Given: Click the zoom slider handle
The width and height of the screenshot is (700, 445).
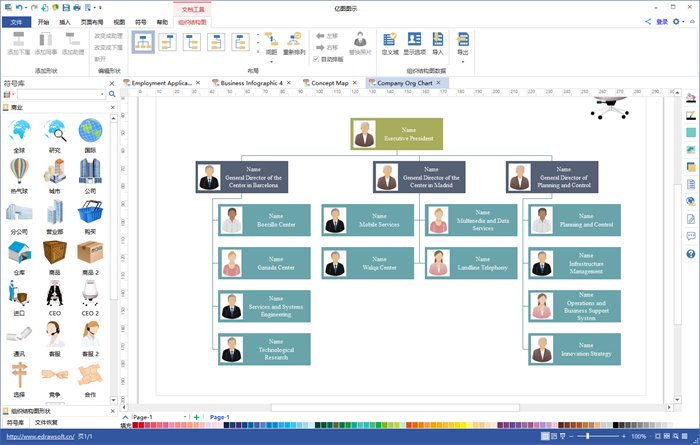Looking at the screenshot, I should pyautogui.click(x=588, y=436).
